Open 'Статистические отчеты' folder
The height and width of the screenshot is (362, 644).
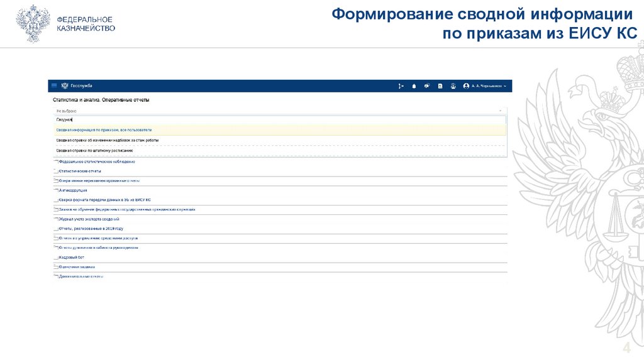[x=80, y=171]
